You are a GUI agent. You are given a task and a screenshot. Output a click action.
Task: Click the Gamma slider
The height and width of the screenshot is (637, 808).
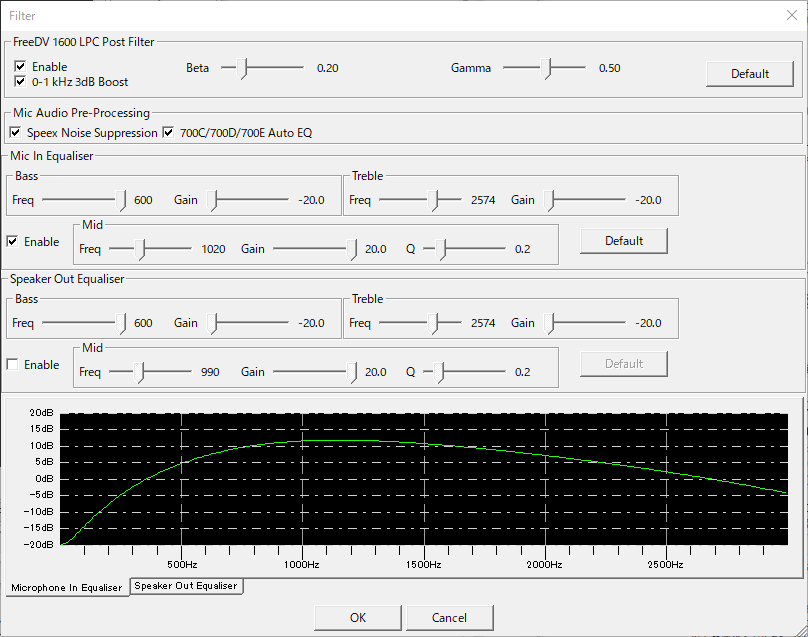pos(544,68)
